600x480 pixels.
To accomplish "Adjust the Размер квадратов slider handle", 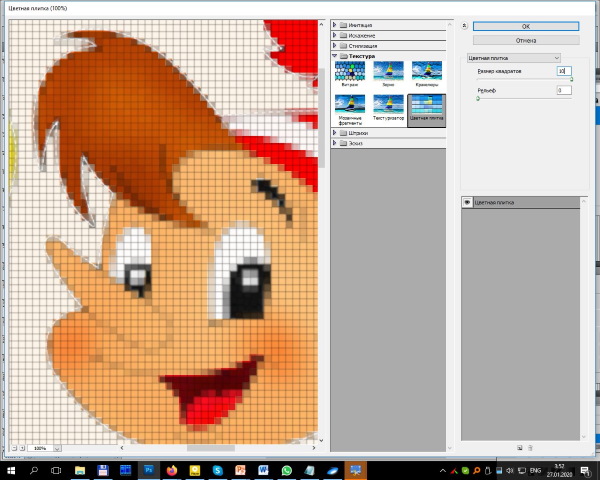I will click(x=571, y=79).
